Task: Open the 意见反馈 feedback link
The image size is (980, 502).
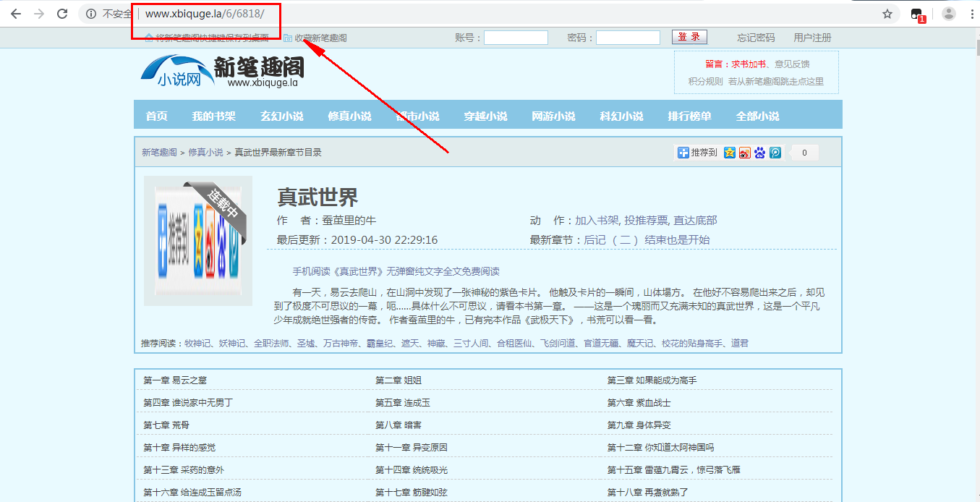Action: pos(792,64)
